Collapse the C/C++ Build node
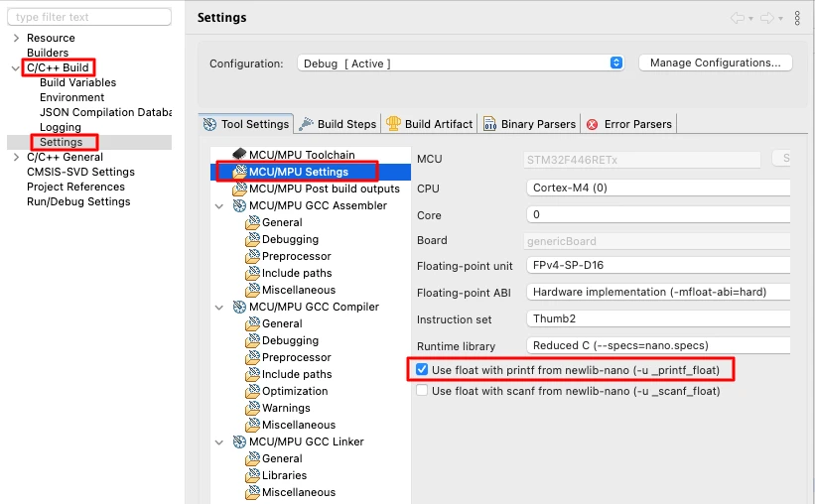Screen dimensions: 815x504 [16, 68]
